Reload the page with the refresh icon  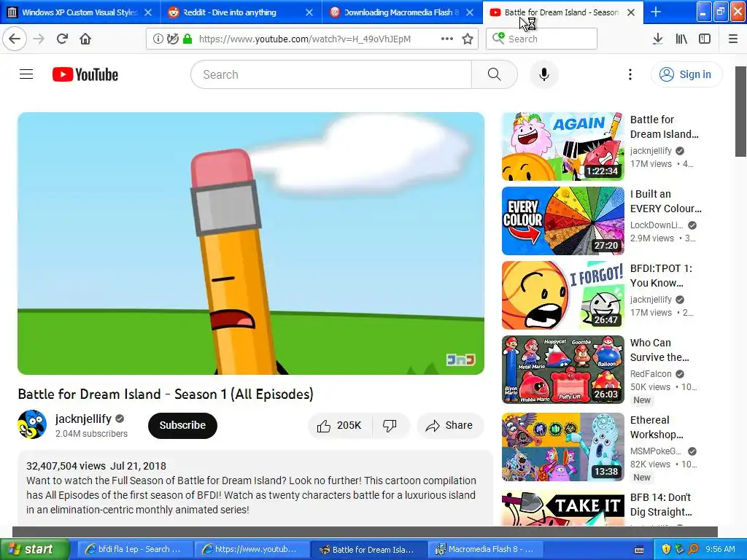[62, 39]
